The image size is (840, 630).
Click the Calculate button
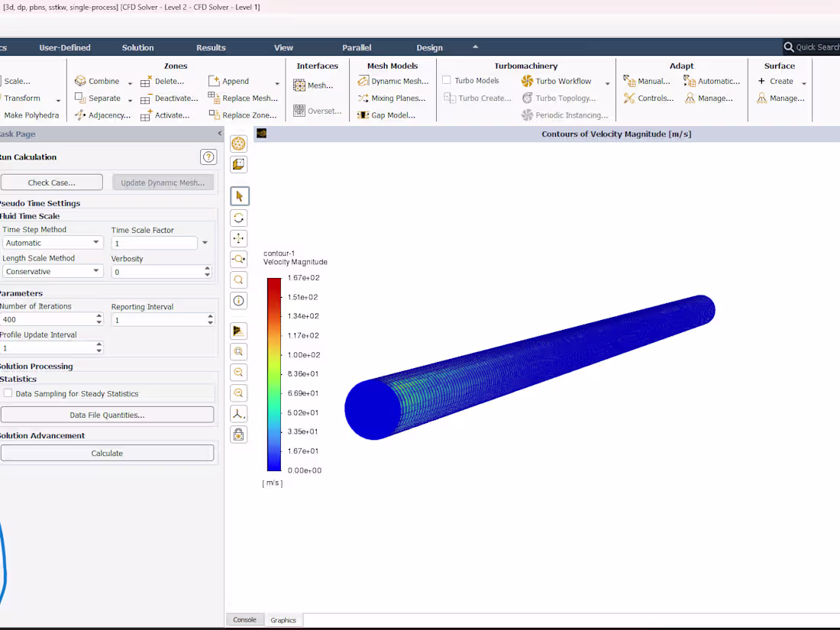pyautogui.click(x=107, y=452)
